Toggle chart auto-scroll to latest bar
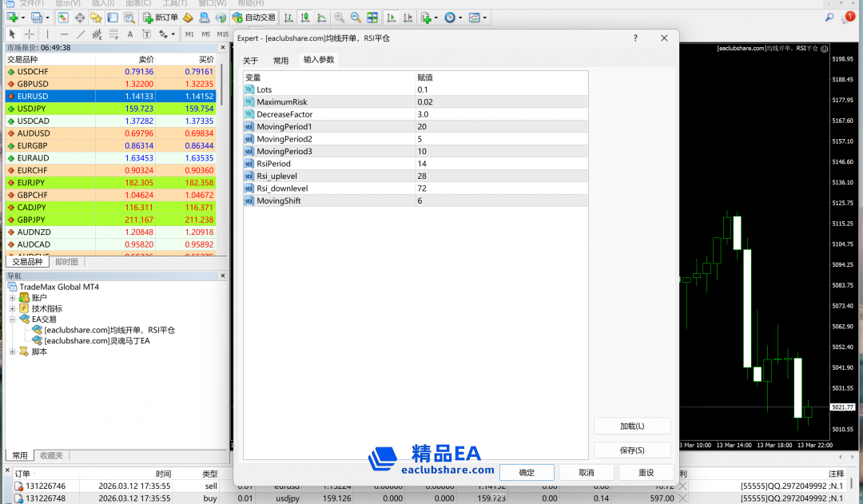This screenshot has height=504, width=863. click(x=391, y=17)
